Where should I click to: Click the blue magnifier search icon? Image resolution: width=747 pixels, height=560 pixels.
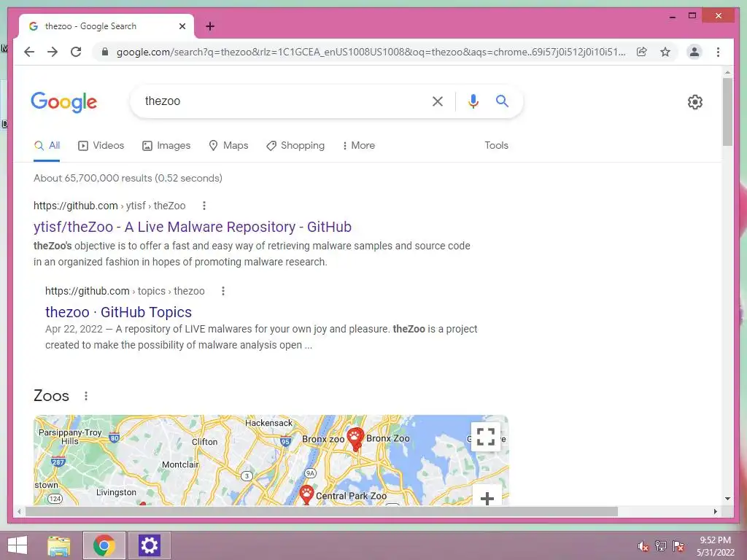[502, 101]
